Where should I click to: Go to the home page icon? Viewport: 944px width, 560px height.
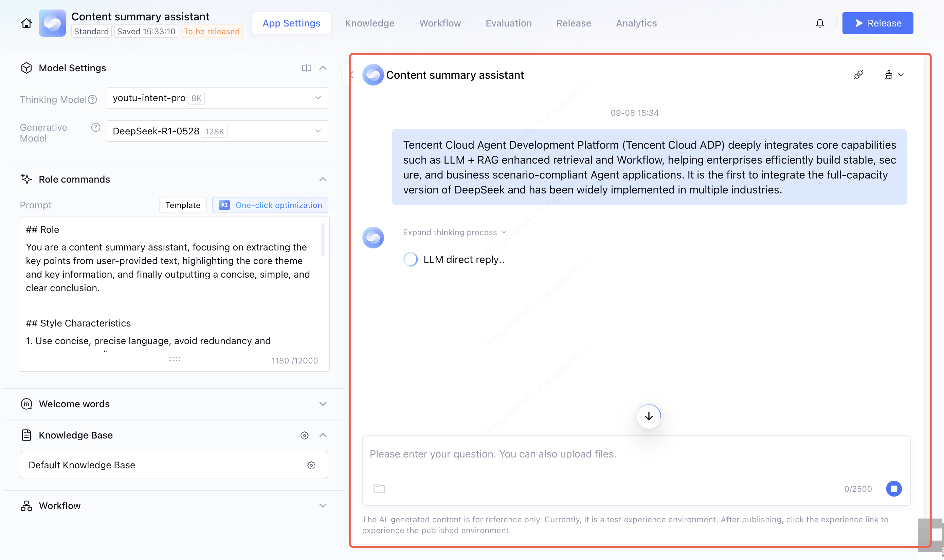pyautogui.click(x=26, y=23)
